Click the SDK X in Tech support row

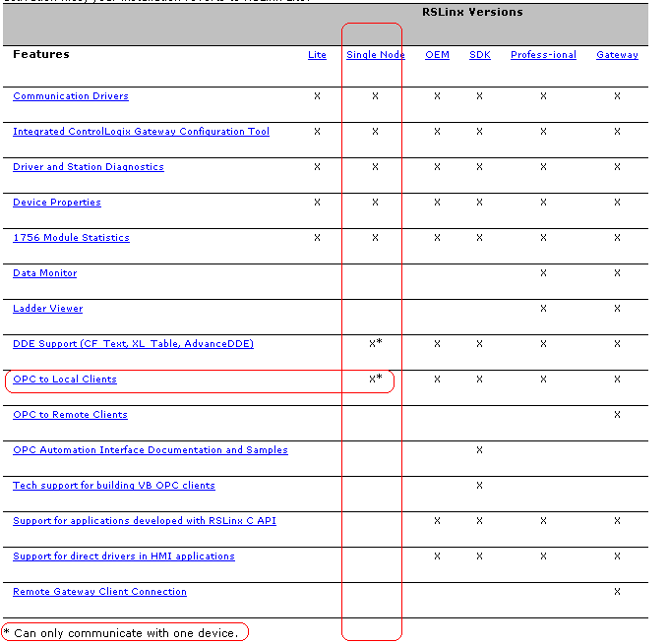coord(479,486)
